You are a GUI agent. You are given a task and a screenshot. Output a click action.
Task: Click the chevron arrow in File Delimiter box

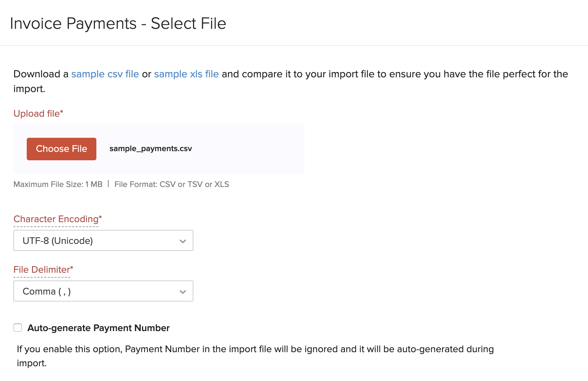coord(183,292)
